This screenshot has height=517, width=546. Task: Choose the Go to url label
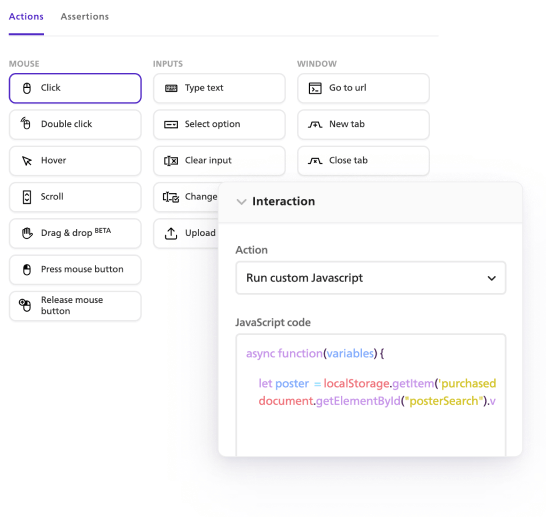click(348, 88)
